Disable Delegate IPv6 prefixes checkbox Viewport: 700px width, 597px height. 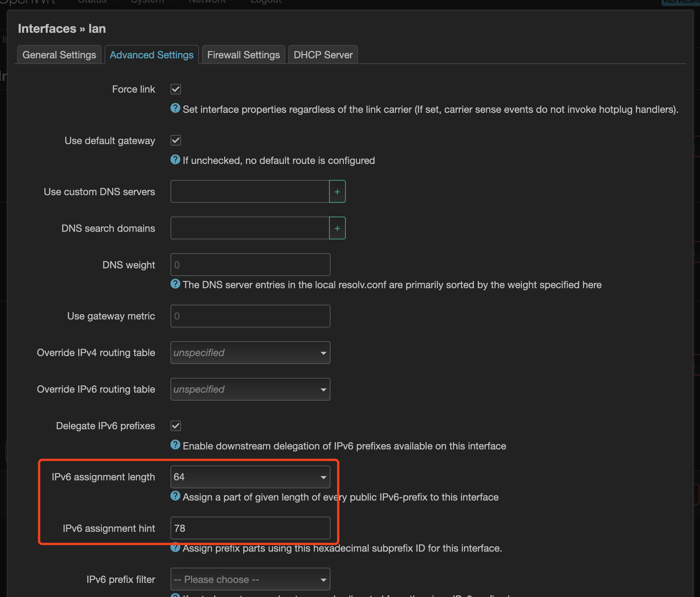[176, 425]
